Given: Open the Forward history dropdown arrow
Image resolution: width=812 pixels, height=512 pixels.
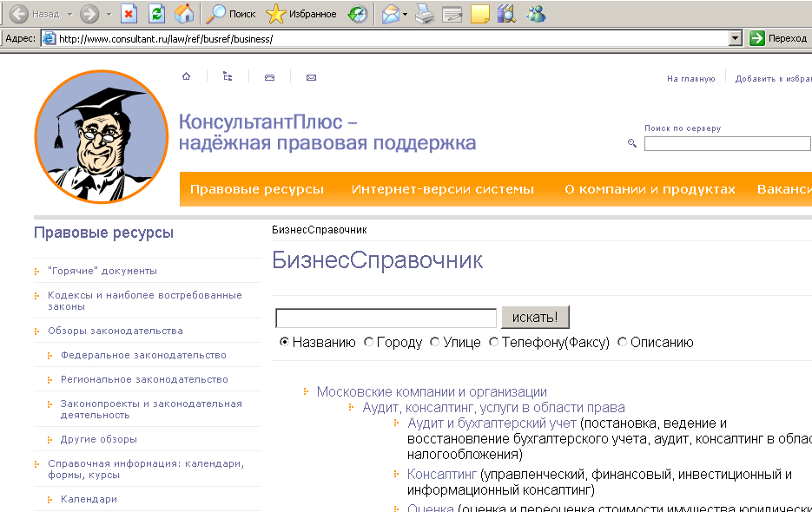Looking at the screenshot, I should (x=109, y=14).
